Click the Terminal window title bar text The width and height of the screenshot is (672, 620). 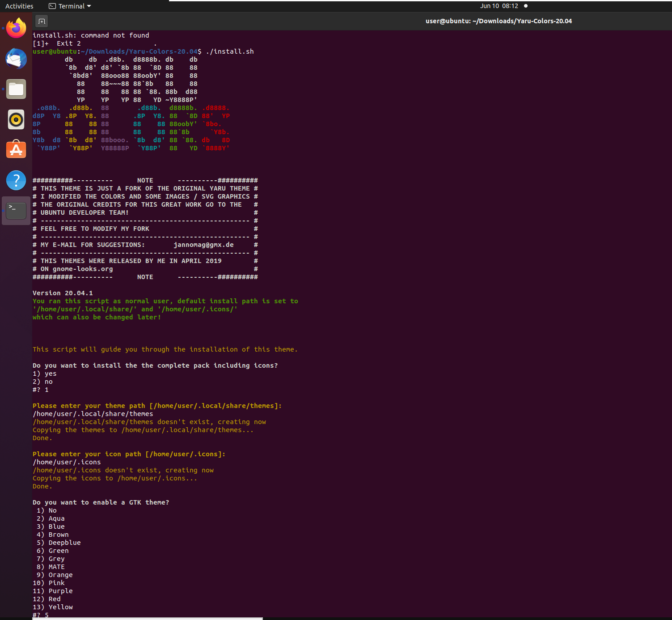499,21
